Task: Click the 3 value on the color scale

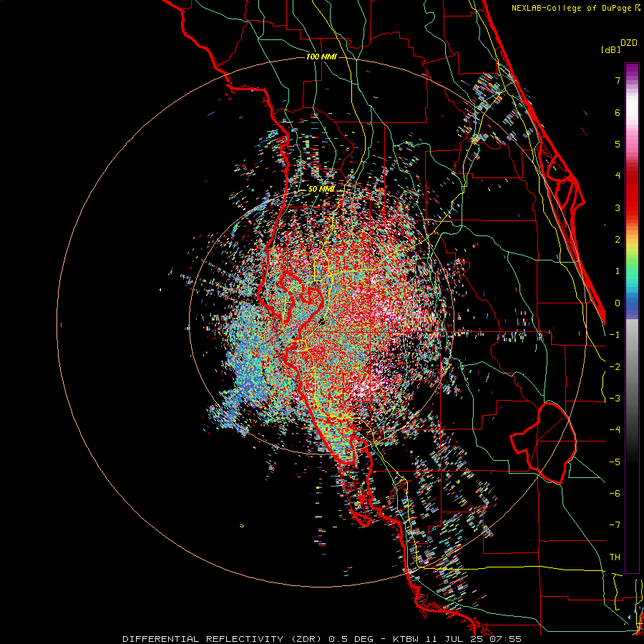Action: pyautogui.click(x=618, y=208)
